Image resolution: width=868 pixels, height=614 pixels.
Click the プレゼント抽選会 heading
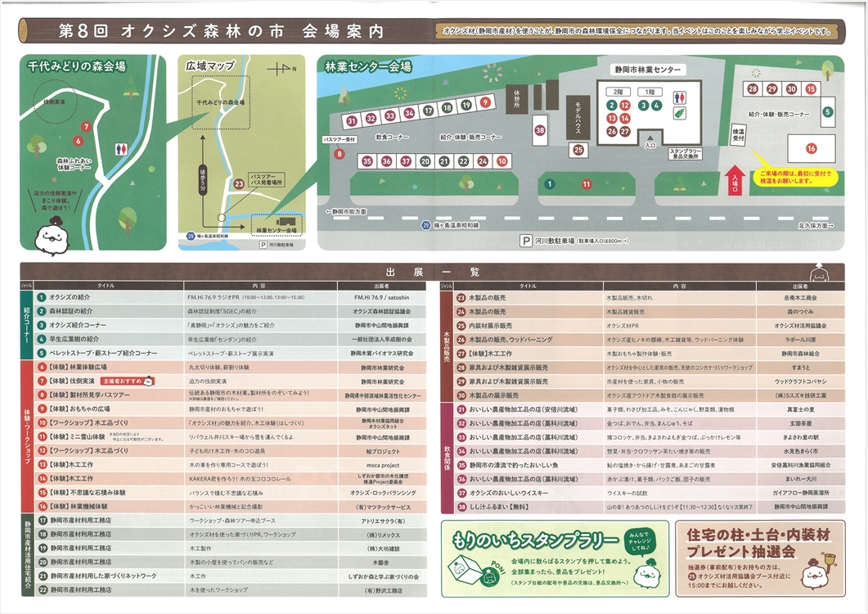click(x=740, y=551)
